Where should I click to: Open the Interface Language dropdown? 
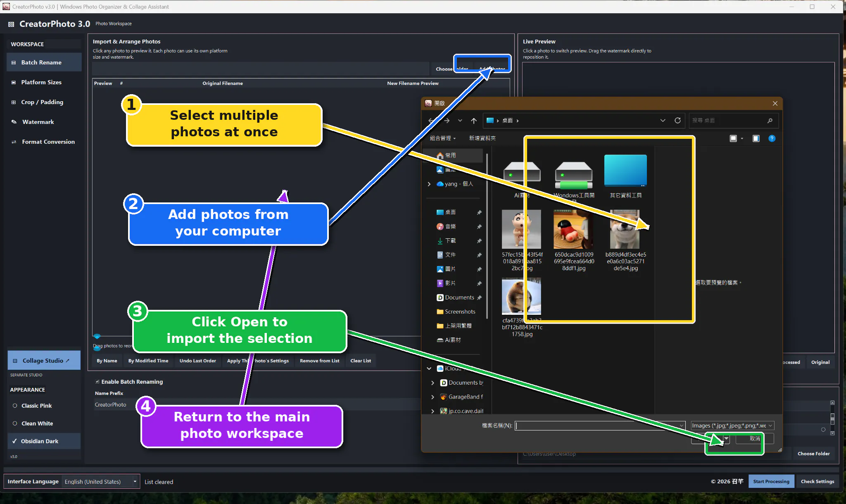tap(100, 482)
